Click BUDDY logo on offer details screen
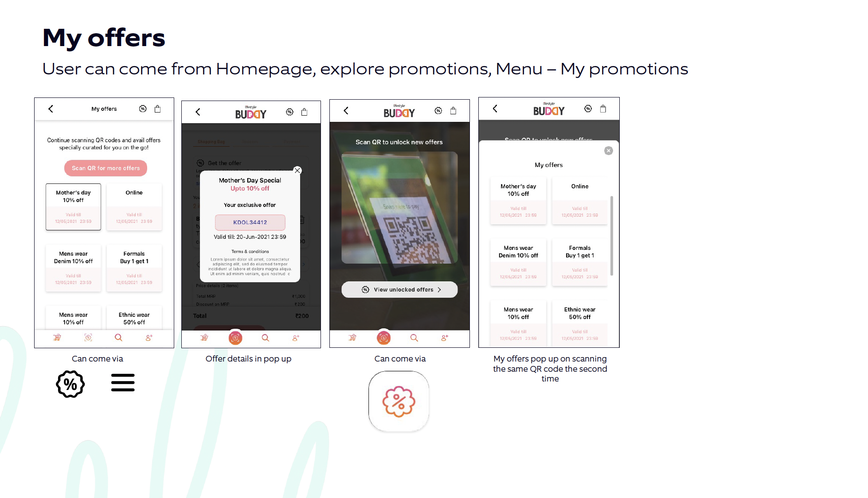868x498 pixels. 250,113
